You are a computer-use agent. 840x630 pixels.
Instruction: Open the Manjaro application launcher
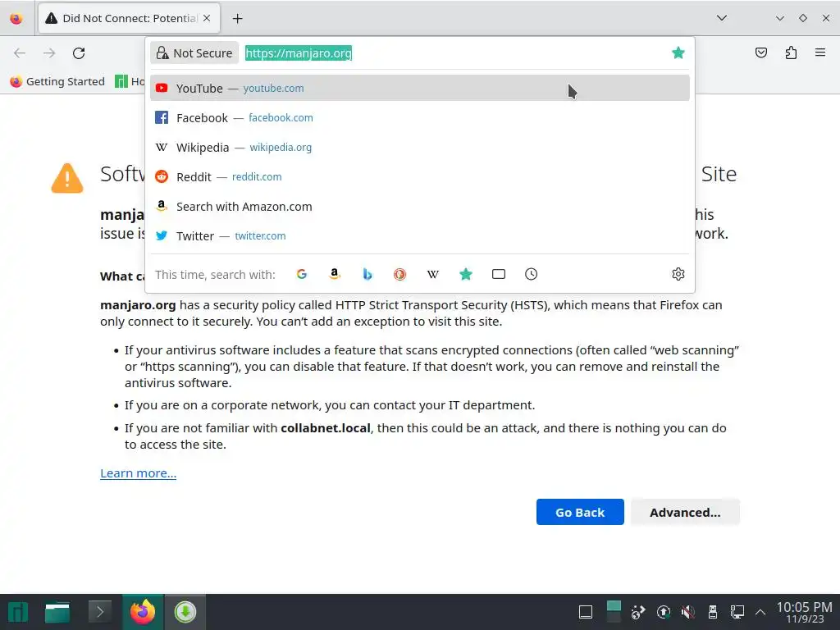[18, 612]
